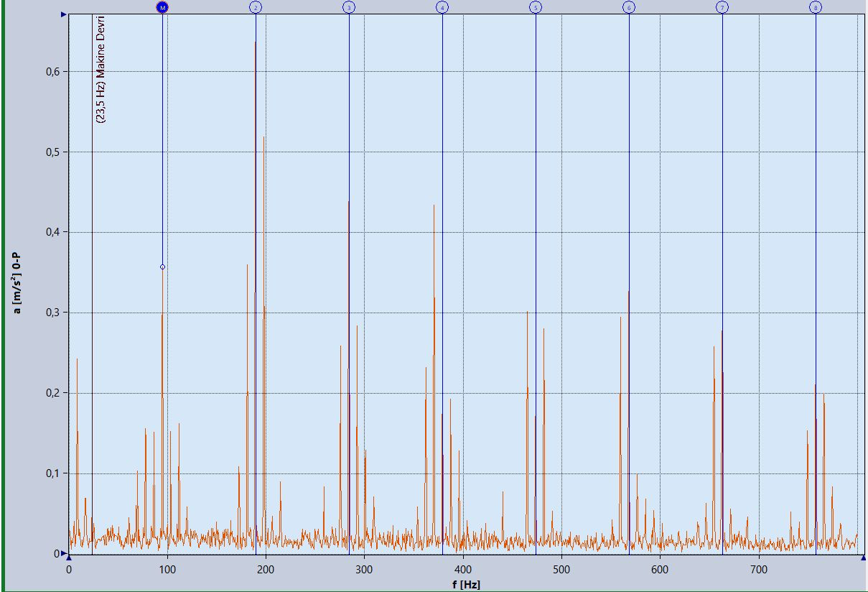Click the "f [Hz]" axis title
Screen dimensions: 868x592
pos(467,585)
